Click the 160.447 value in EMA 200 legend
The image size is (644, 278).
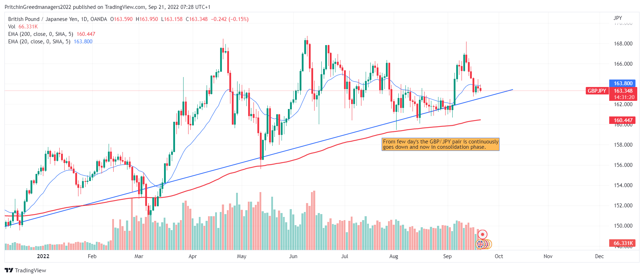pyautogui.click(x=86, y=34)
